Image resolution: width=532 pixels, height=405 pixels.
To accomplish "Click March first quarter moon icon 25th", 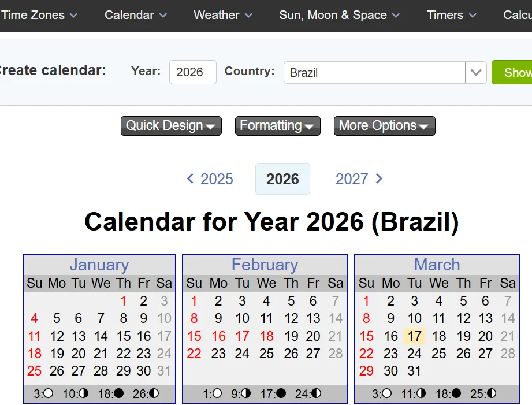I will point(492,393).
